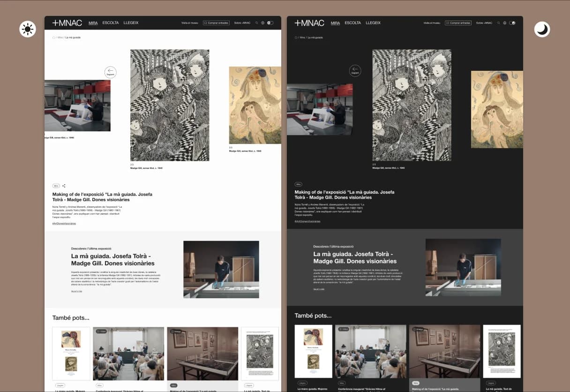570x392 pixels.
Task: Click the Següent arrow circle on light page
Action: click(x=110, y=72)
